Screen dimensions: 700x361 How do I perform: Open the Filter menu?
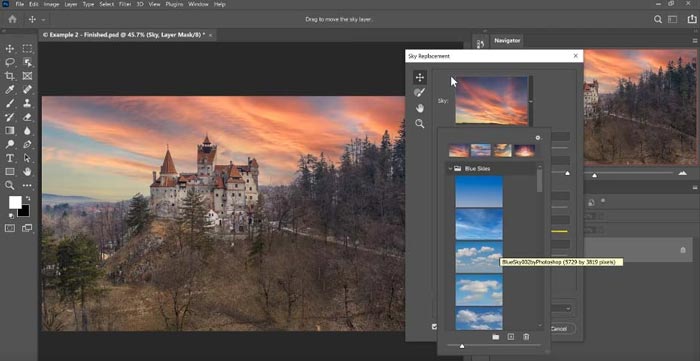125,4
